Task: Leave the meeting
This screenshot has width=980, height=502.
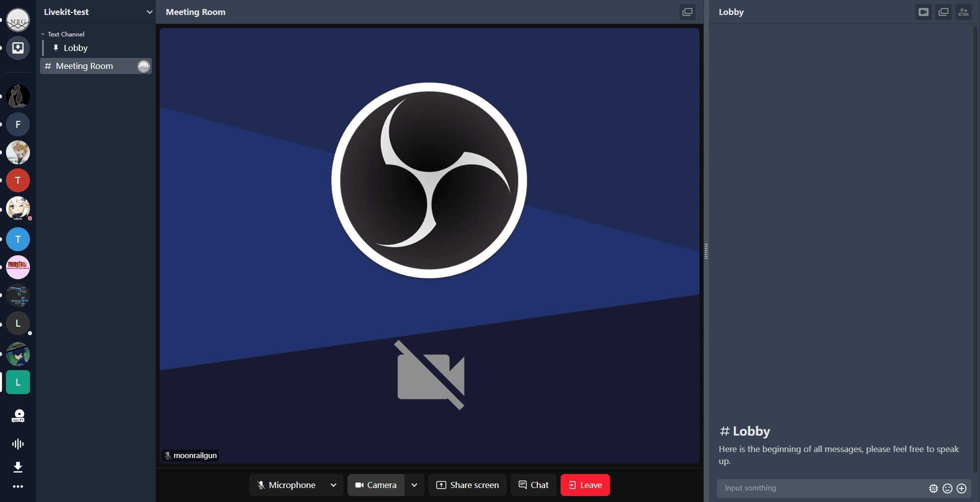Action: pyautogui.click(x=585, y=485)
